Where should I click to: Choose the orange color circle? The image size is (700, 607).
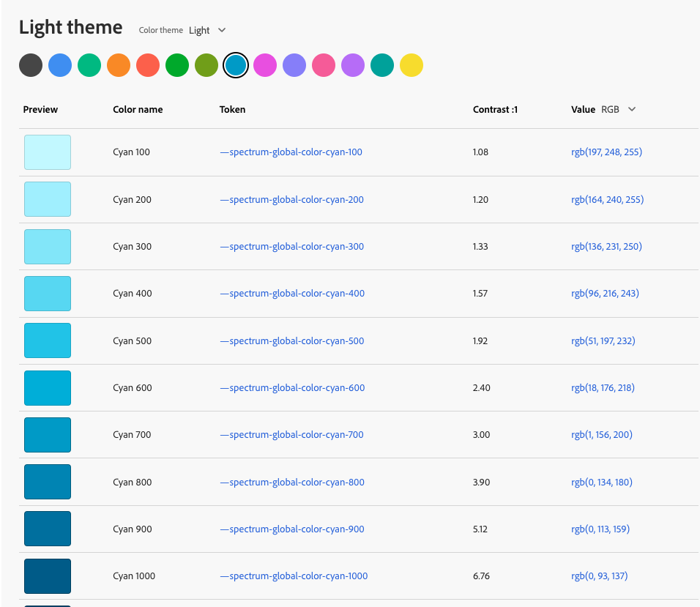[119, 65]
